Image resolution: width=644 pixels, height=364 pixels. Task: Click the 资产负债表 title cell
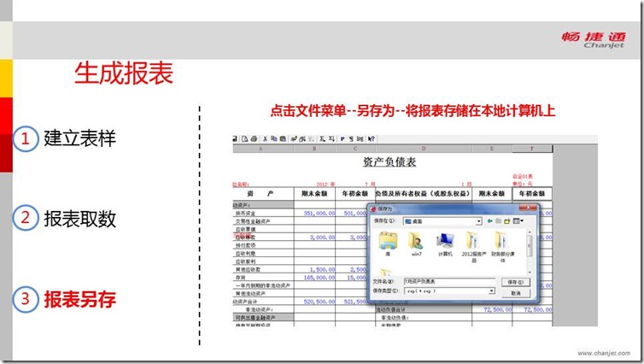389,161
